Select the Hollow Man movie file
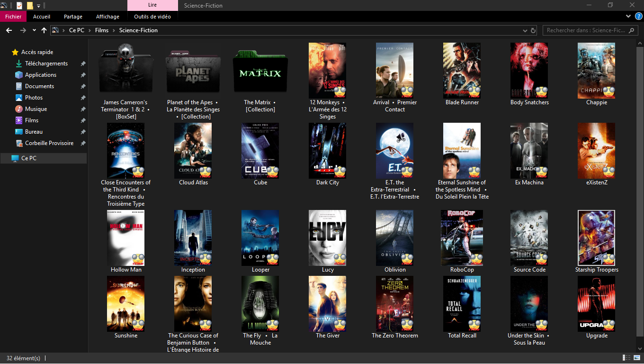Viewport: 644px width, 364px height. 126,238
